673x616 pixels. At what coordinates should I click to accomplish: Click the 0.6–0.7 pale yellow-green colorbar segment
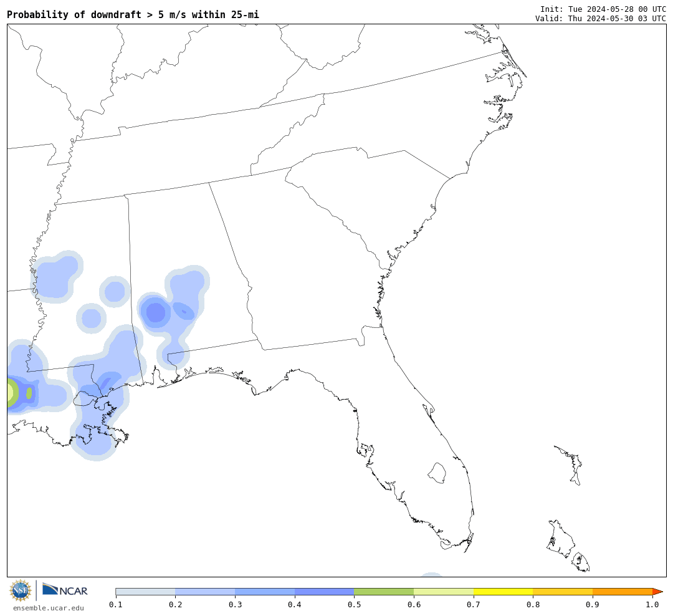pos(444,592)
